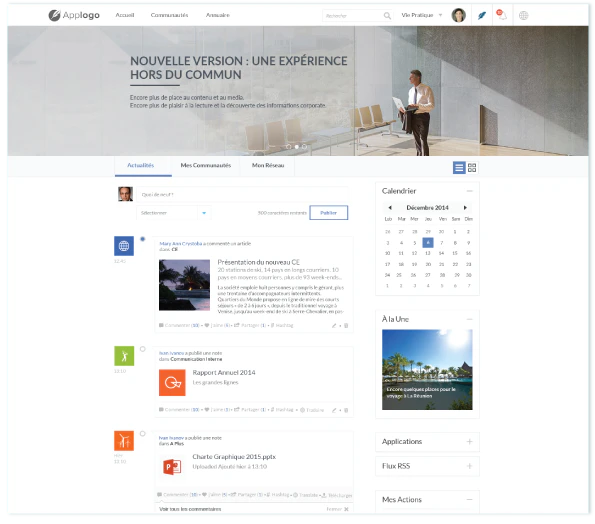Open the À la Une La Réunion image

[427, 370]
